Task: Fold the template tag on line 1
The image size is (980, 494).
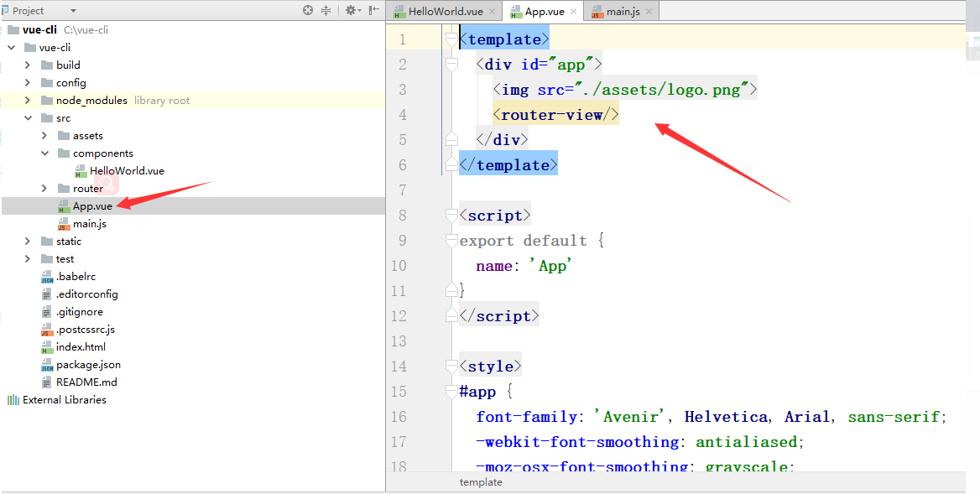Action: click(451, 39)
